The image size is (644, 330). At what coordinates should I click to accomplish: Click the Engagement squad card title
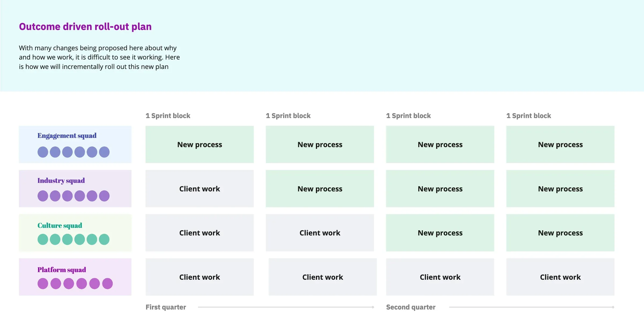click(x=67, y=136)
